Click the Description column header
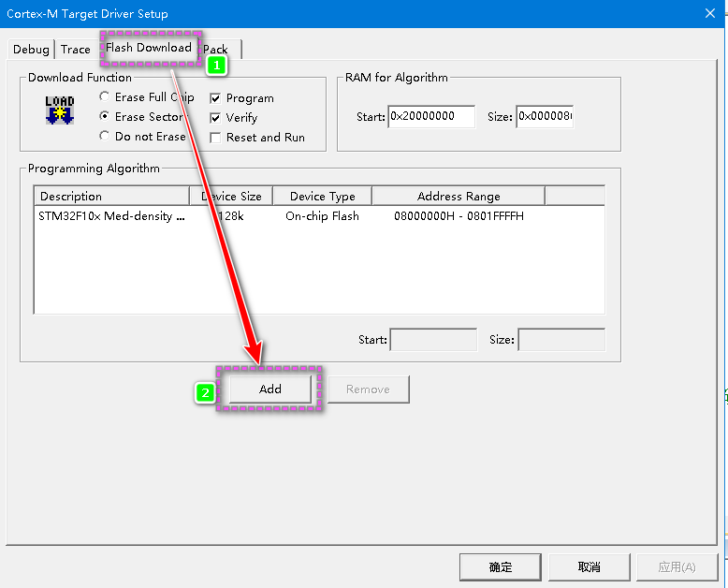The height and width of the screenshot is (588, 728). tap(112, 196)
